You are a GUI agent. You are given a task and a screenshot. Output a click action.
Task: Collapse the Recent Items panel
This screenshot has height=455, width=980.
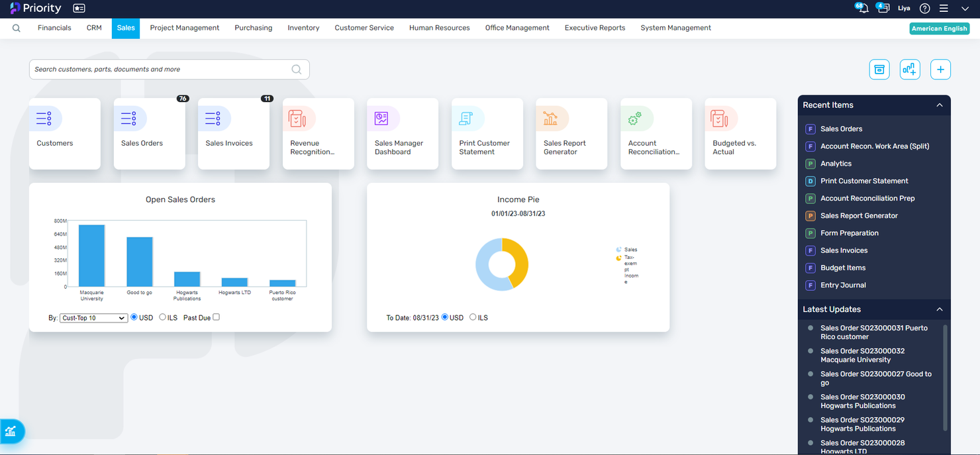939,105
